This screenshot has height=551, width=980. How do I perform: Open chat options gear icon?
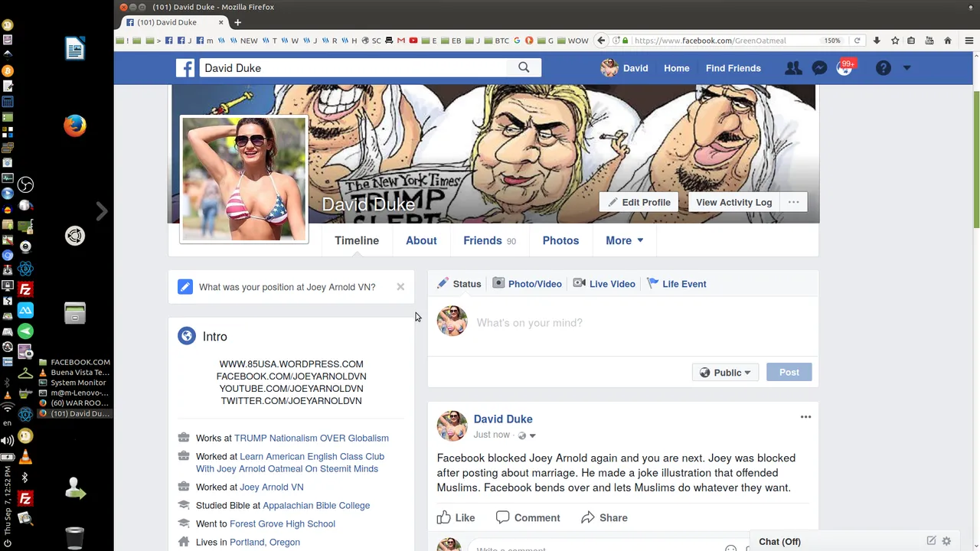[x=946, y=541]
